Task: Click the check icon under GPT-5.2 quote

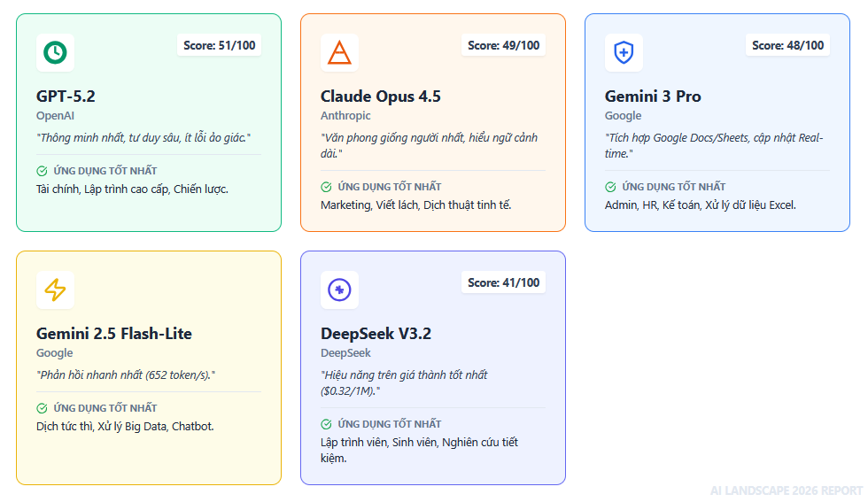Action: (42, 171)
